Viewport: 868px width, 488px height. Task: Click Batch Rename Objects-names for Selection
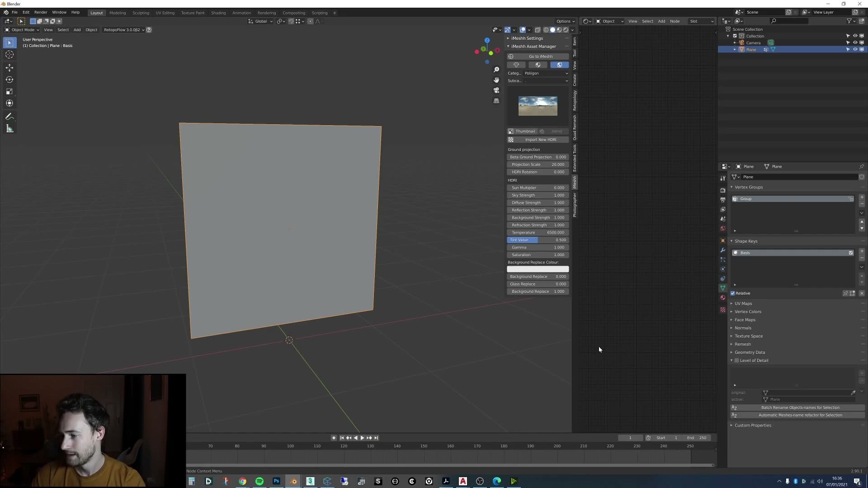797,408
